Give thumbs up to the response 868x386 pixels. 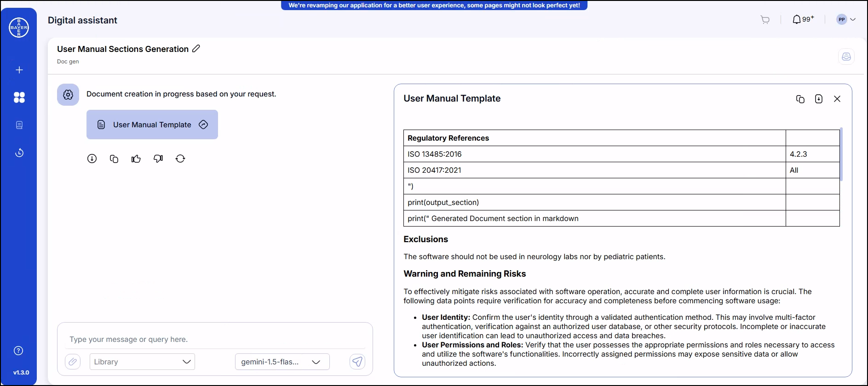(136, 159)
